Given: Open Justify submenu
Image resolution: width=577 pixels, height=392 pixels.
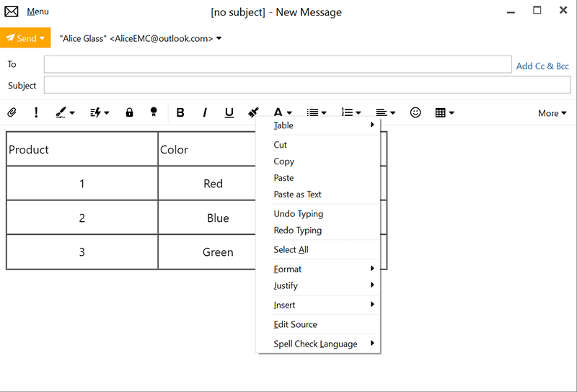Looking at the screenshot, I should point(319,285).
